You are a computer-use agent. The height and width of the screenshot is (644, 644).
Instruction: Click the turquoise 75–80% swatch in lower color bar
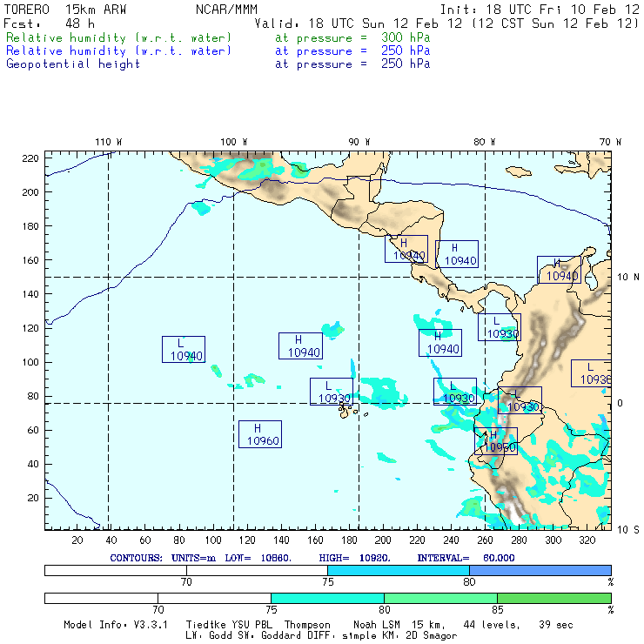pos(328,598)
